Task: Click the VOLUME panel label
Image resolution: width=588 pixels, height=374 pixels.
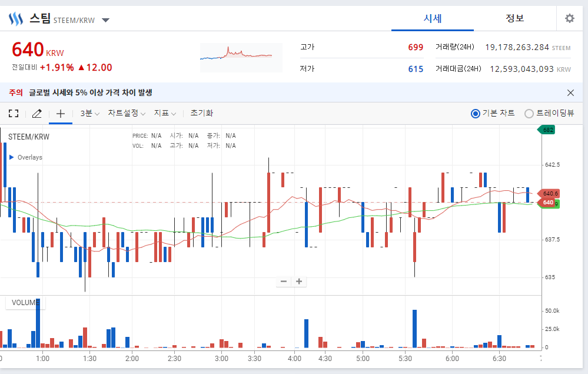Action: [x=25, y=302]
